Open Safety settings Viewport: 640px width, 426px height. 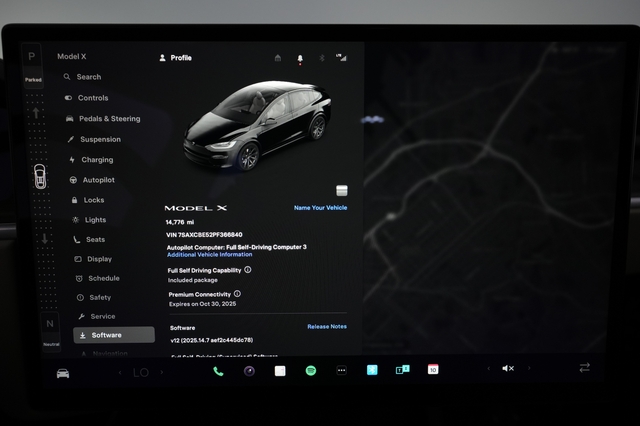(93, 297)
